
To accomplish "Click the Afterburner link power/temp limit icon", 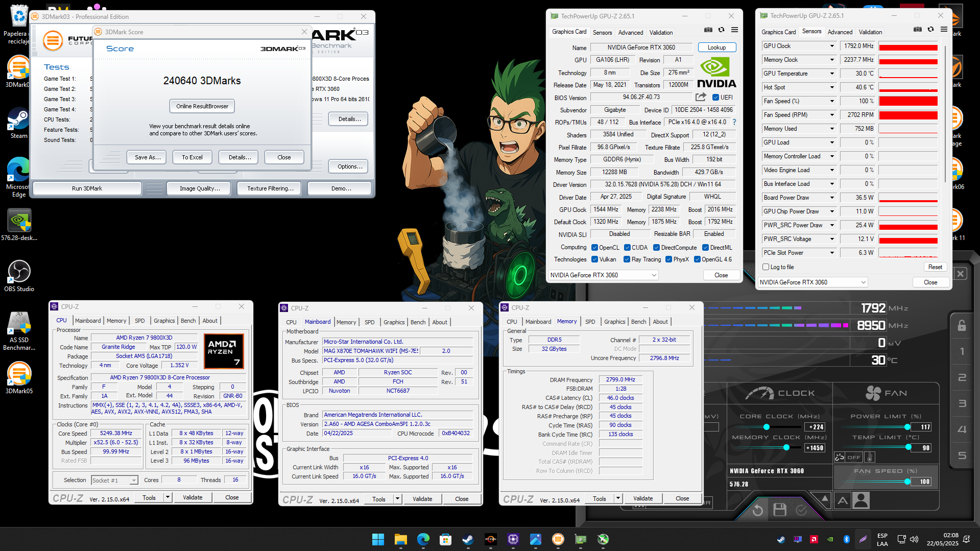I will coord(840,457).
